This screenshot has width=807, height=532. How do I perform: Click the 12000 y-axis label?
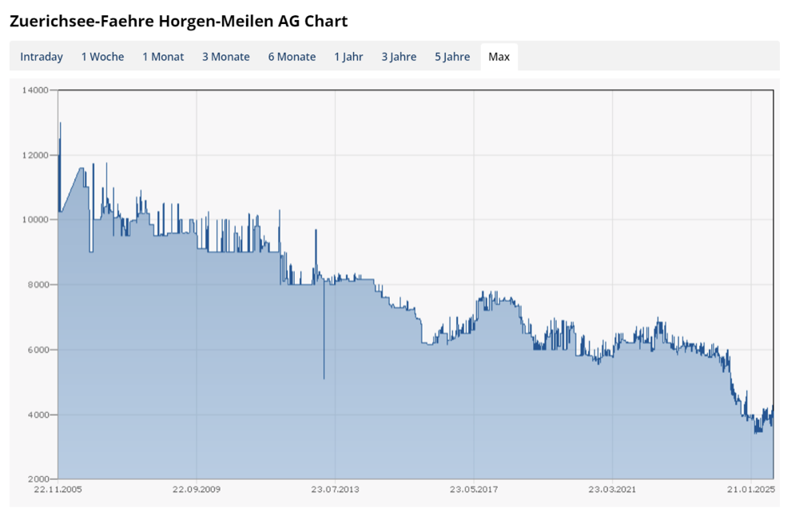[x=35, y=155]
